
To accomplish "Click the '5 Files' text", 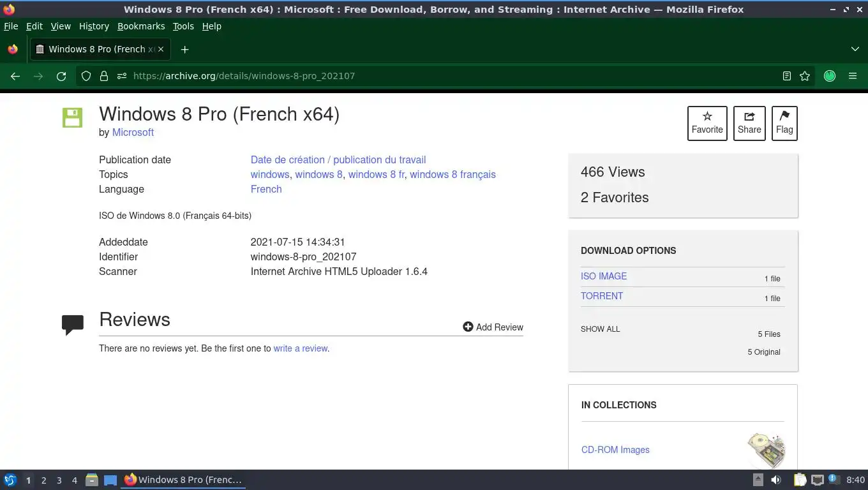I will [x=769, y=334].
